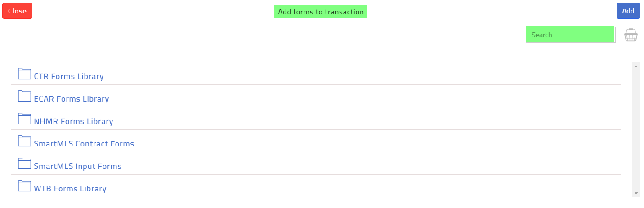Click the scrollbar up arrow
The image size is (644, 208).
click(636, 66)
